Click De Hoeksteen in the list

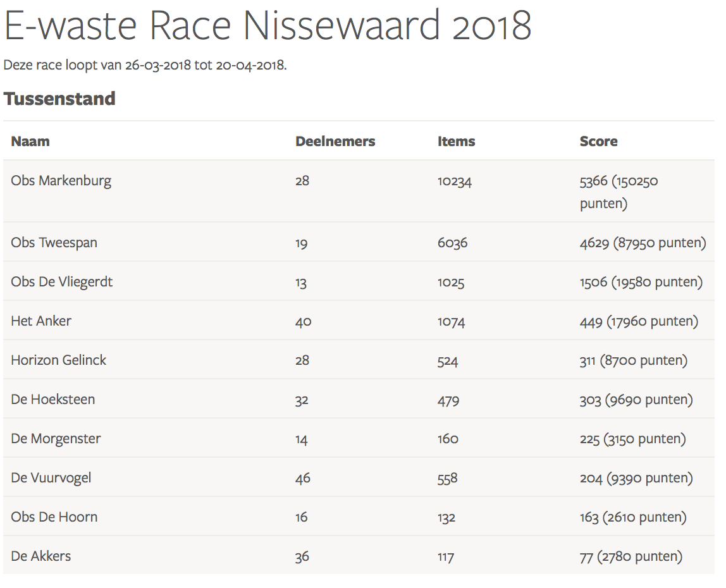pyautogui.click(x=52, y=400)
